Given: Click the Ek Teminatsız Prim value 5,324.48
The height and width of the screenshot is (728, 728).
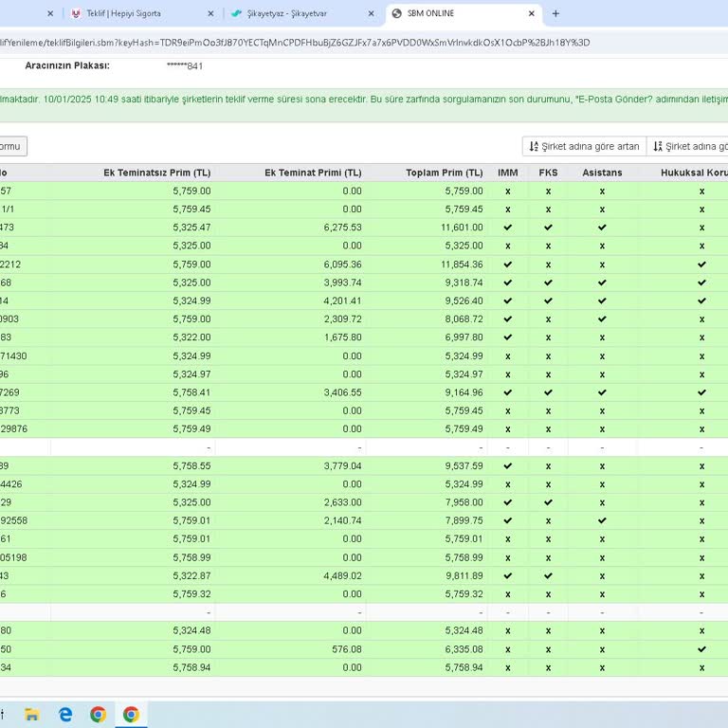Looking at the screenshot, I should click(191, 630).
